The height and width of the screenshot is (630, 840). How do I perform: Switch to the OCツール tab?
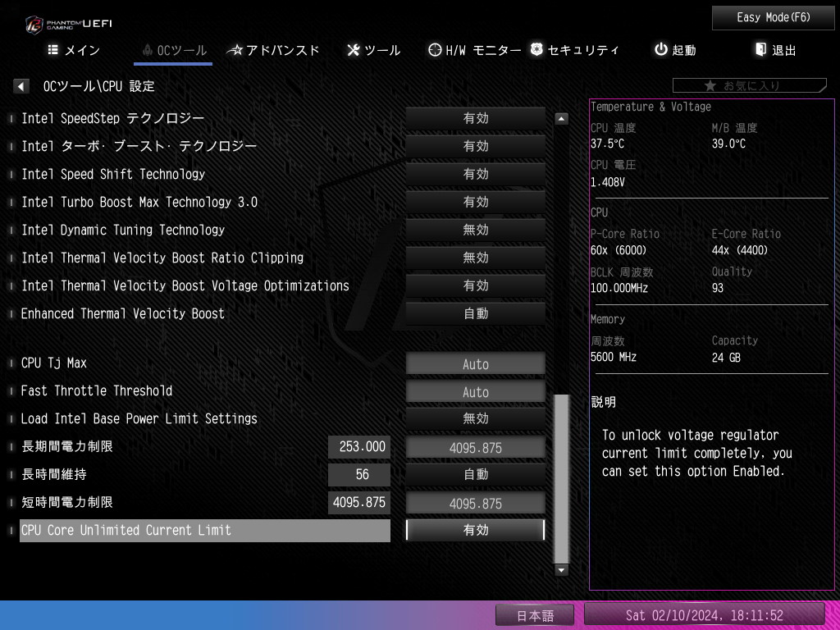click(x=173, y=50)
